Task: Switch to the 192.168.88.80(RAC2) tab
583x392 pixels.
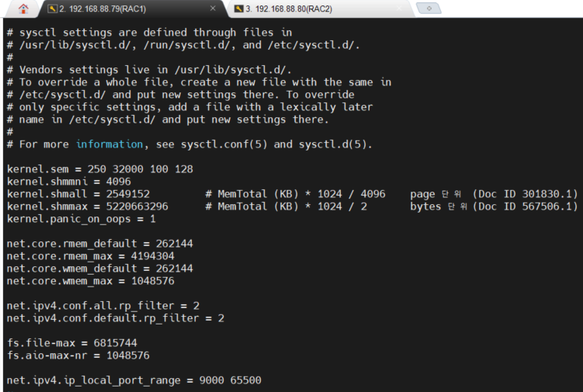Action: tap(320, 9)
